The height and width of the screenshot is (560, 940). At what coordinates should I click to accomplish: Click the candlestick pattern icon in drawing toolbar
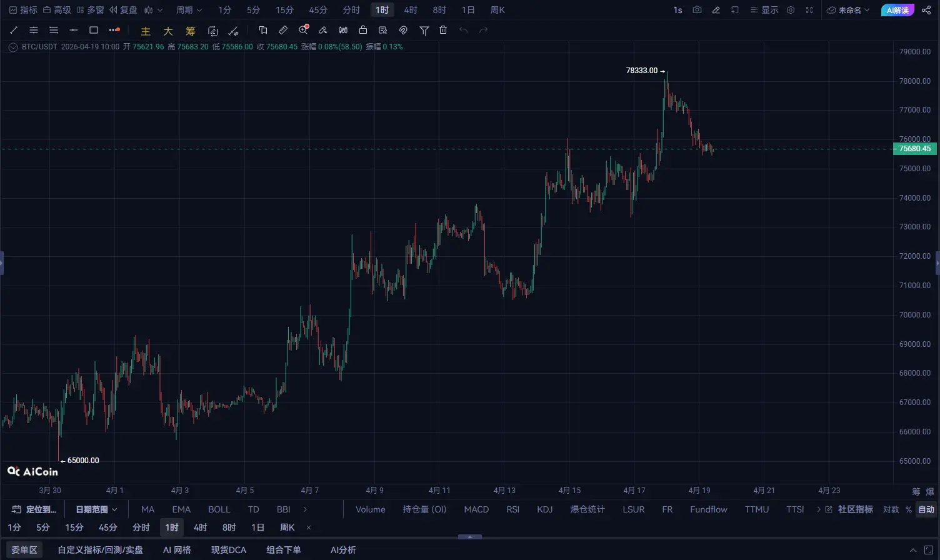coord(343,30)
